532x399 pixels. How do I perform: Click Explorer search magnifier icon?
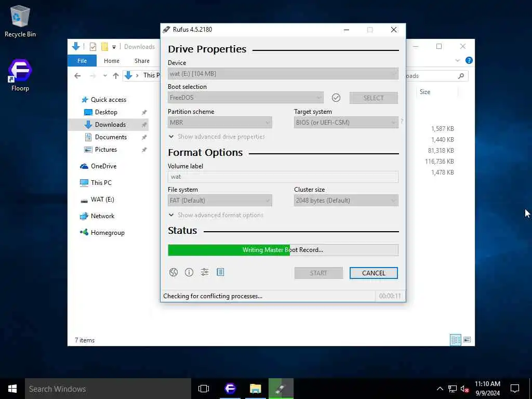point(461,76)
